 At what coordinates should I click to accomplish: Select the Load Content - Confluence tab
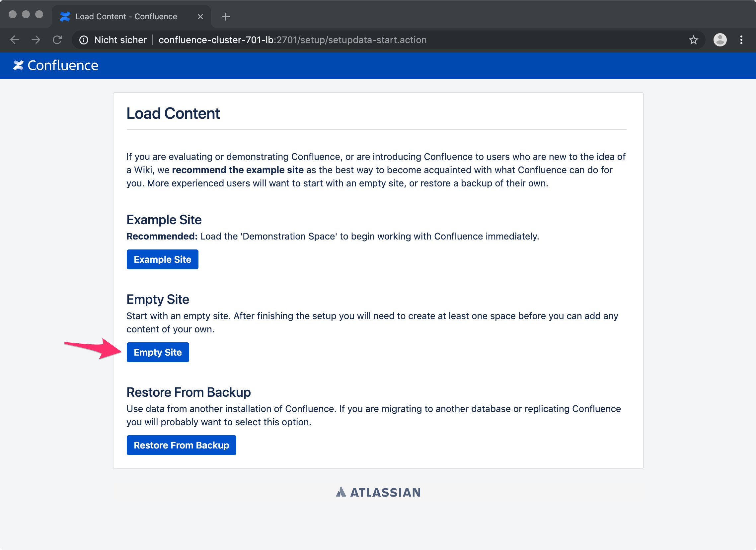[131, 17]
